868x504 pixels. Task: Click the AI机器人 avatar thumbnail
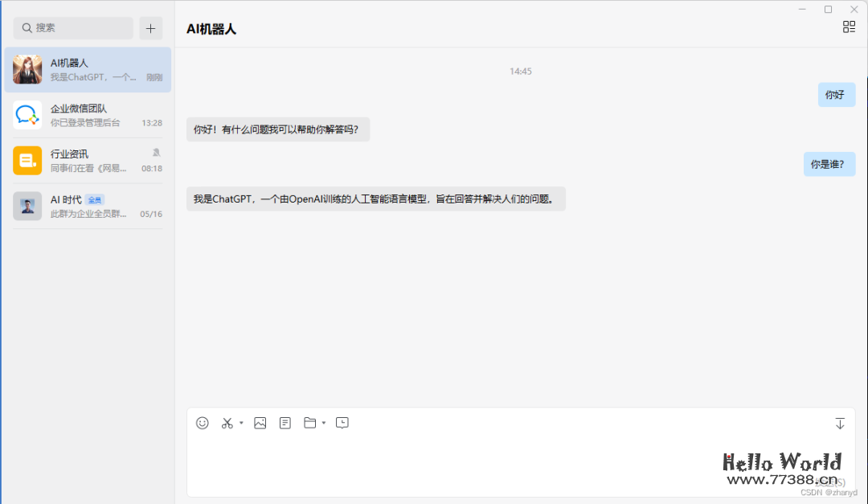(x=27, y=69)
